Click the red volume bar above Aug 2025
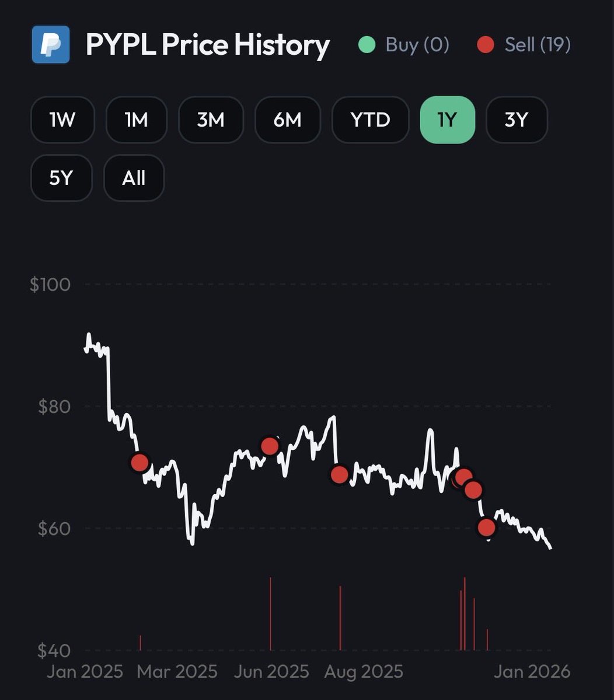This screenshot has height=700, width=614. [340, 618]
